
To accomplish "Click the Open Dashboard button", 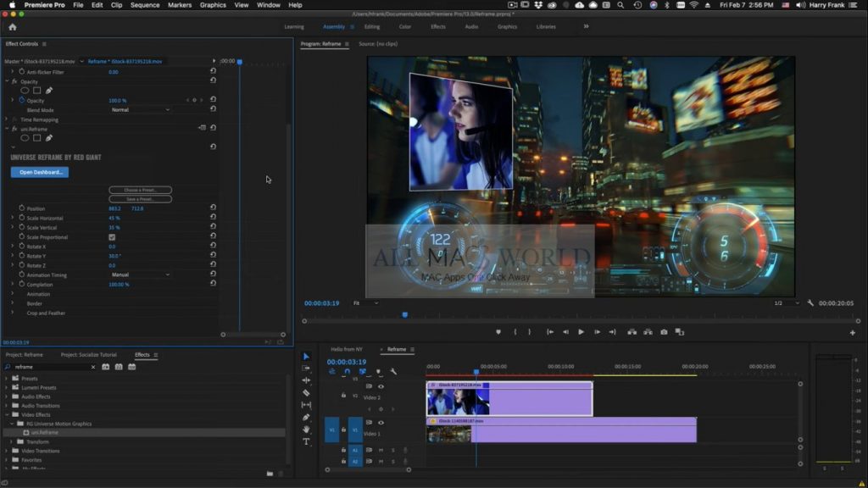I will [40, 172].
